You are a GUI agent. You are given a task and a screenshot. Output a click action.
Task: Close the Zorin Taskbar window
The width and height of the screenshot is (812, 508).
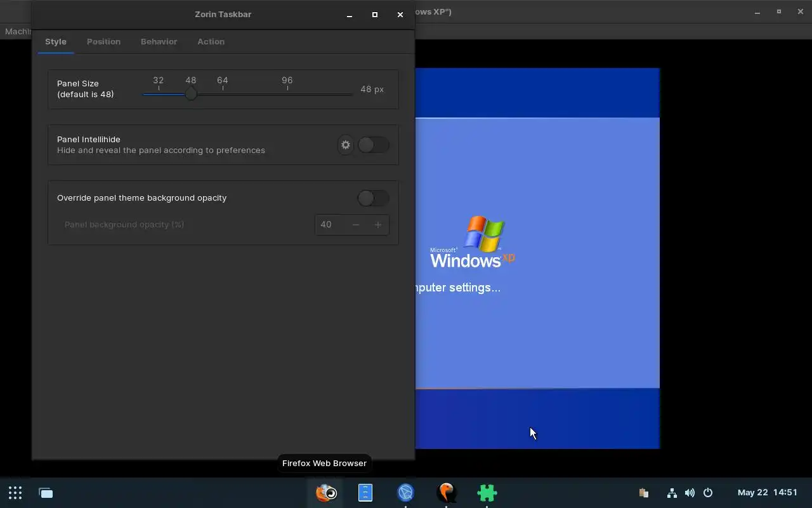click(x=400, y=15)
